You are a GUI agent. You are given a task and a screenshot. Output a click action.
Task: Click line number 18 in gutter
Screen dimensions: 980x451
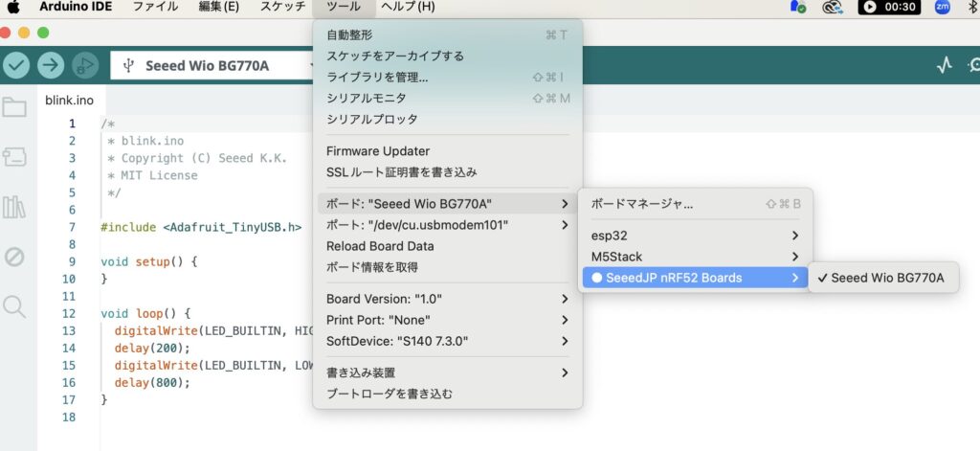point(69,417)
